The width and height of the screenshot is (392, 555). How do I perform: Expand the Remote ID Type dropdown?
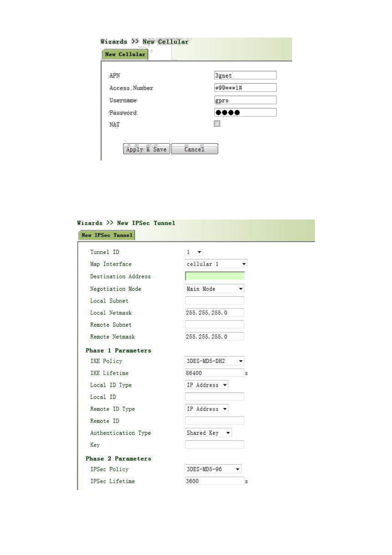207,409
